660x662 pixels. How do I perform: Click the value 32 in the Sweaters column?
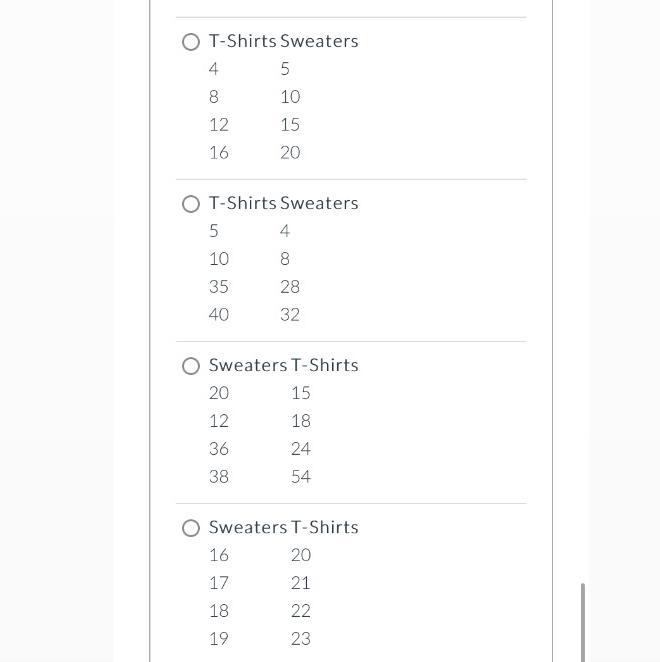pos(290,315)
